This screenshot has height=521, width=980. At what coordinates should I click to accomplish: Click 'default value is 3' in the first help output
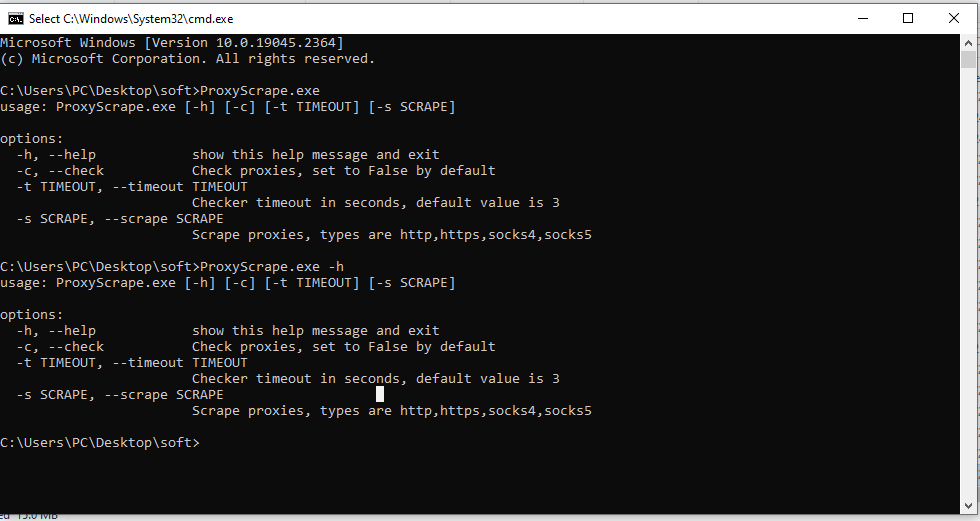[488, 203]
